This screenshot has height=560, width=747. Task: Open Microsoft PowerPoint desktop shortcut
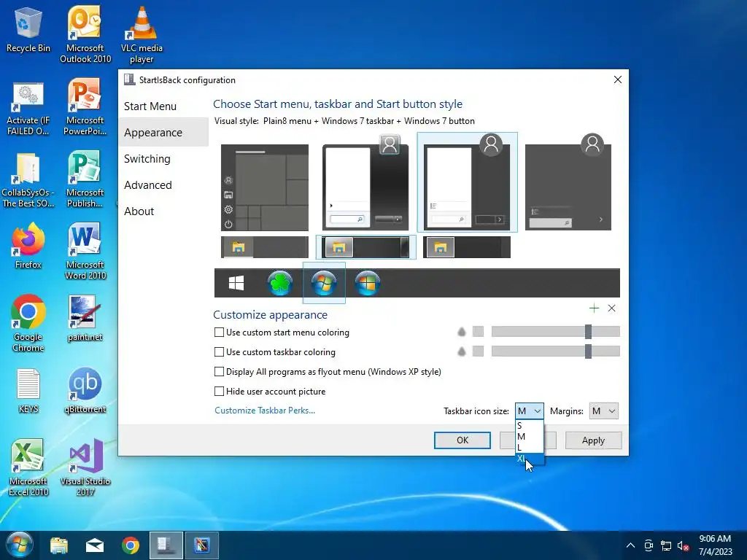click(85, 106)
